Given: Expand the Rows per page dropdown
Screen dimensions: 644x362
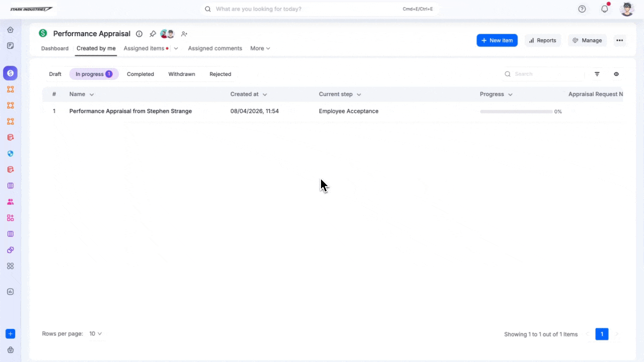Looking at the screenshot, I should [96, 334].
